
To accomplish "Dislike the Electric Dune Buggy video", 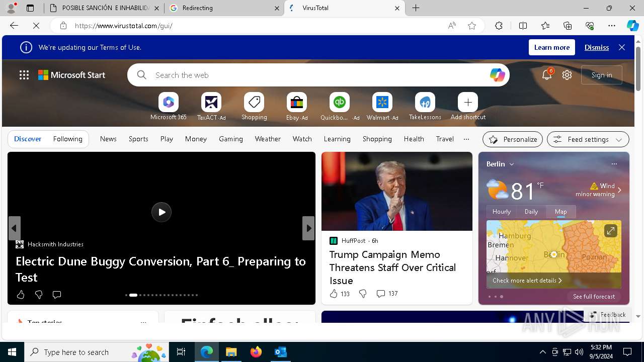I will (x=39, y=295).
